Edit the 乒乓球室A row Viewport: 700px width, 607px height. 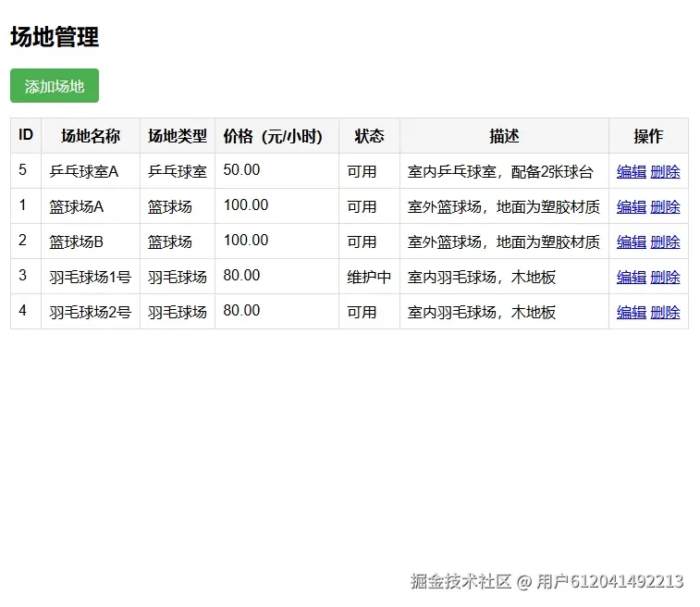[x=632, y=171]
